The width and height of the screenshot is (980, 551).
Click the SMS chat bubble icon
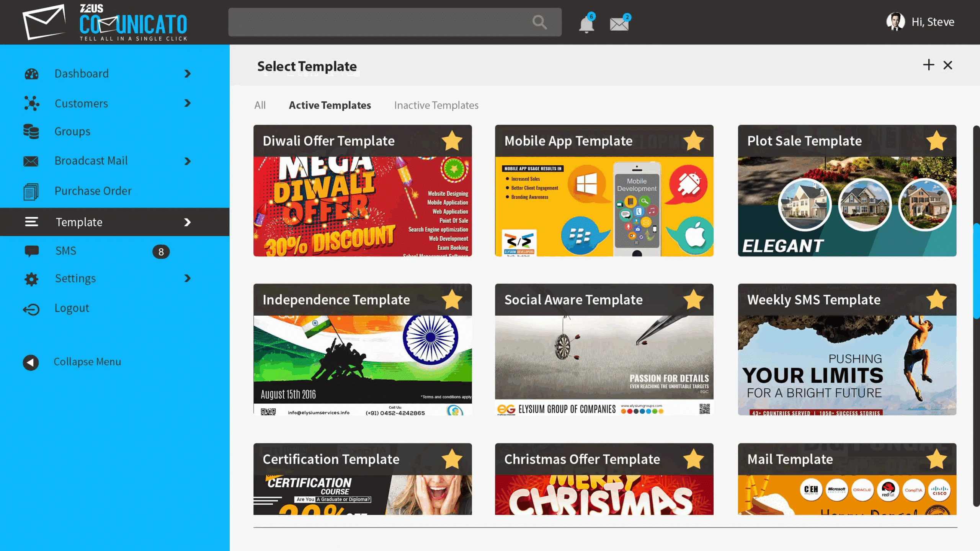click(x=31, y=251)
